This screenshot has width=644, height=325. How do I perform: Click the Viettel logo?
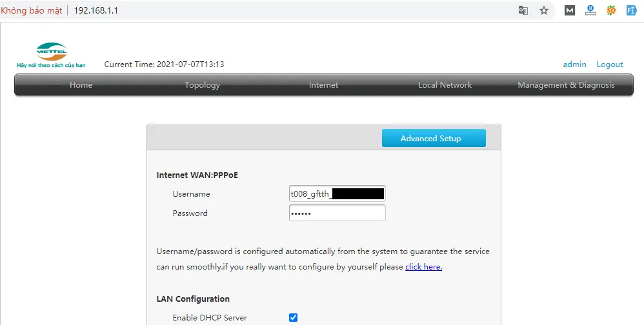click(x=51, y=55)
